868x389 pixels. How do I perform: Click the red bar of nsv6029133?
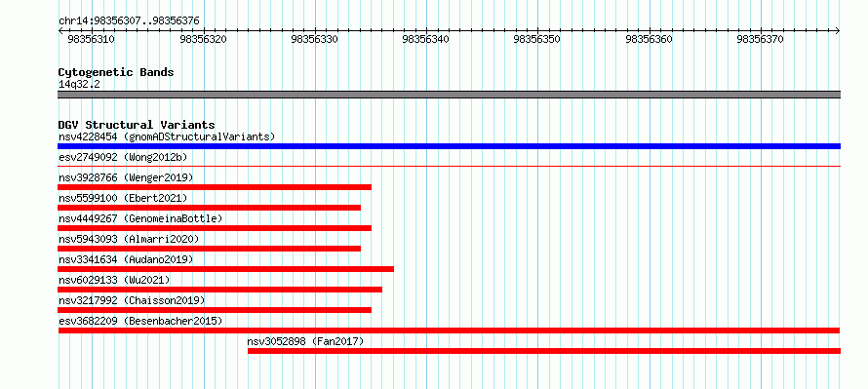[x=220, y=290]
